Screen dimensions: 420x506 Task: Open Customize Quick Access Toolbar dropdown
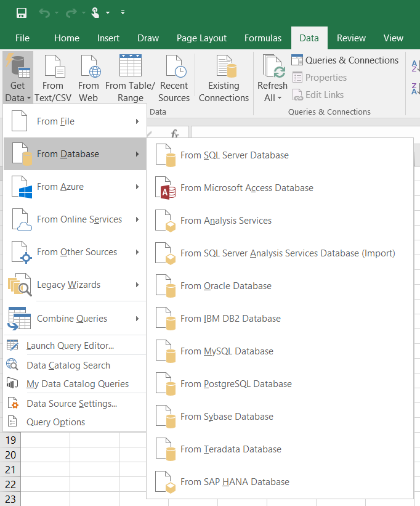tap(123, 12)
